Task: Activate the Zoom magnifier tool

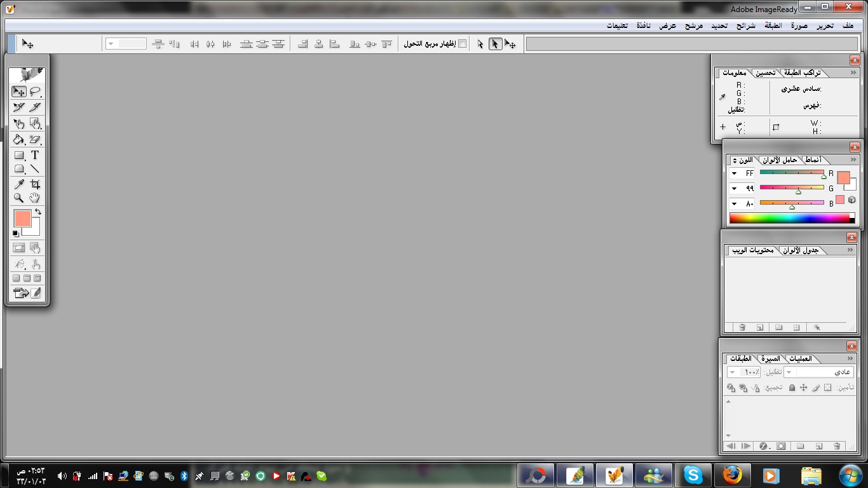Action: pos(19,198)
